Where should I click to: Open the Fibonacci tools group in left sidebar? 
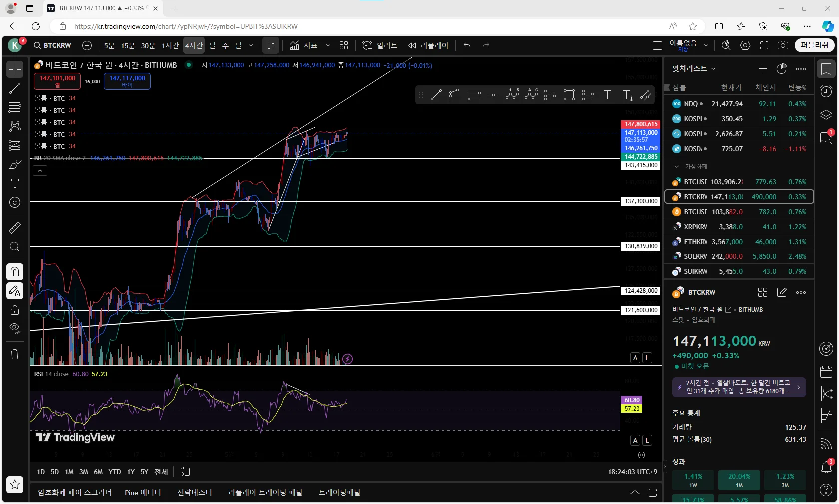pyautogui.click(x=15, y=107)
